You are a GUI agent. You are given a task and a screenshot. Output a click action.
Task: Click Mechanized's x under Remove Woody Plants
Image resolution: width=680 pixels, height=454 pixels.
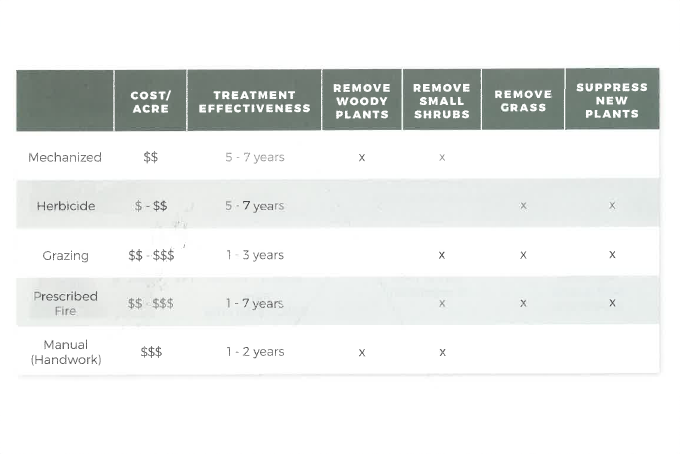tap(362, 158)
